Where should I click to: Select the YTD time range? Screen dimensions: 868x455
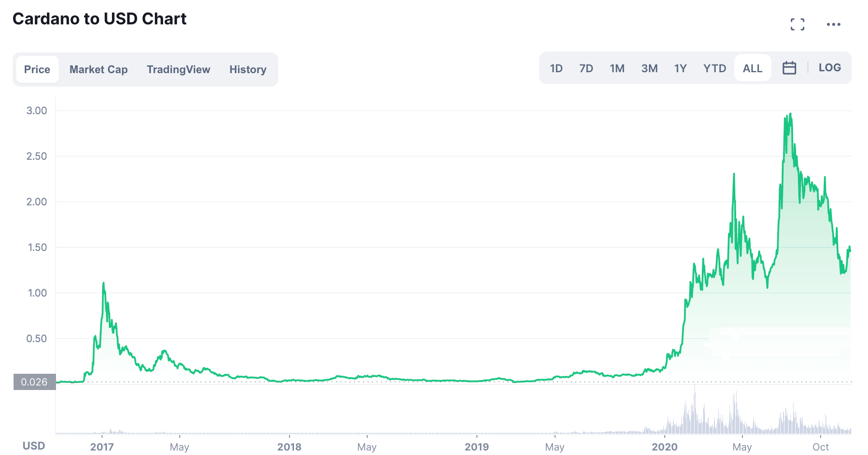(714, 68)
